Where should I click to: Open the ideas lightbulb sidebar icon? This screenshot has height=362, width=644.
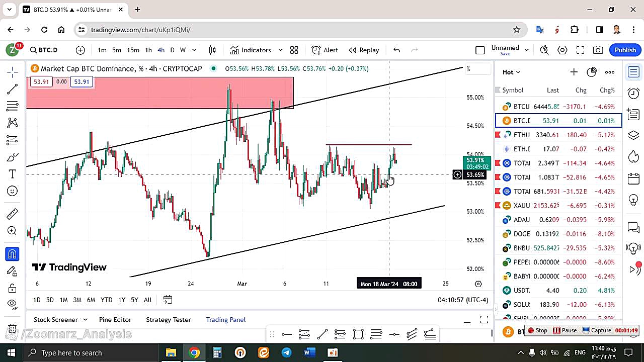point(633,200)
